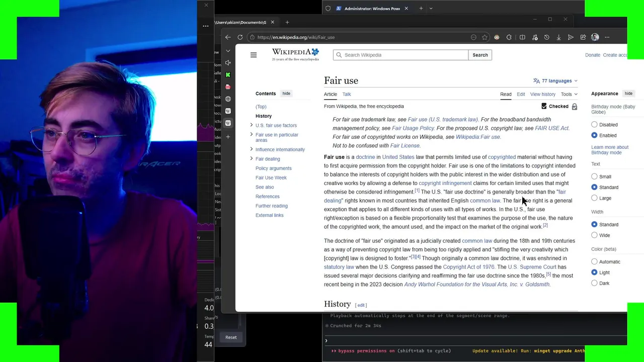
Task: Open the share icon in browser toolbar
Action: 583,37
